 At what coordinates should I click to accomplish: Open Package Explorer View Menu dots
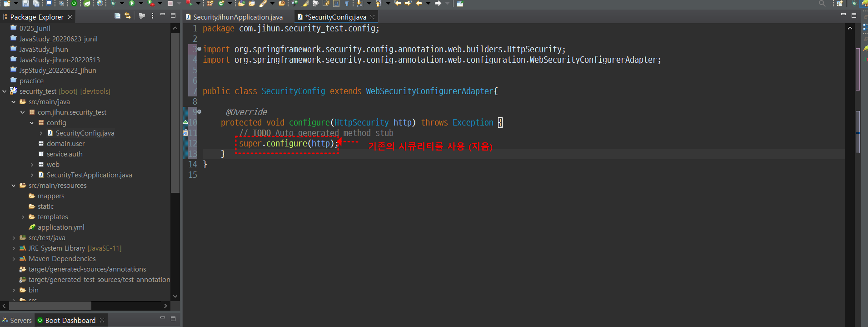coord(152,15)
